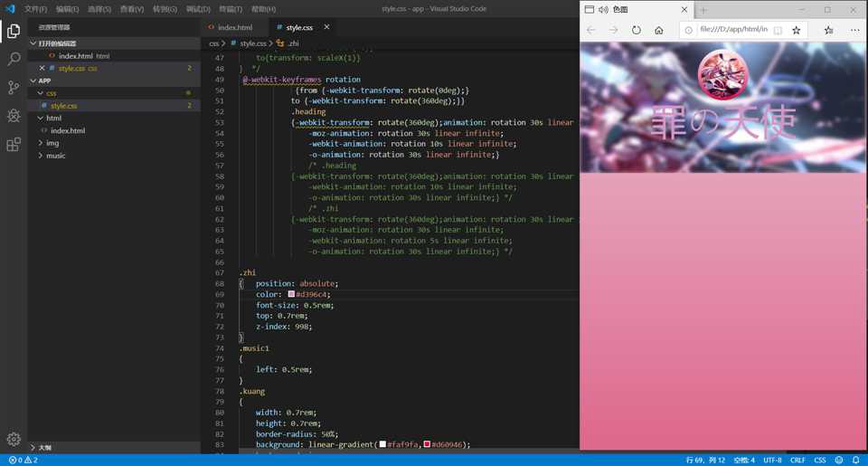Open the Extensions view icon

coord(14,145)
